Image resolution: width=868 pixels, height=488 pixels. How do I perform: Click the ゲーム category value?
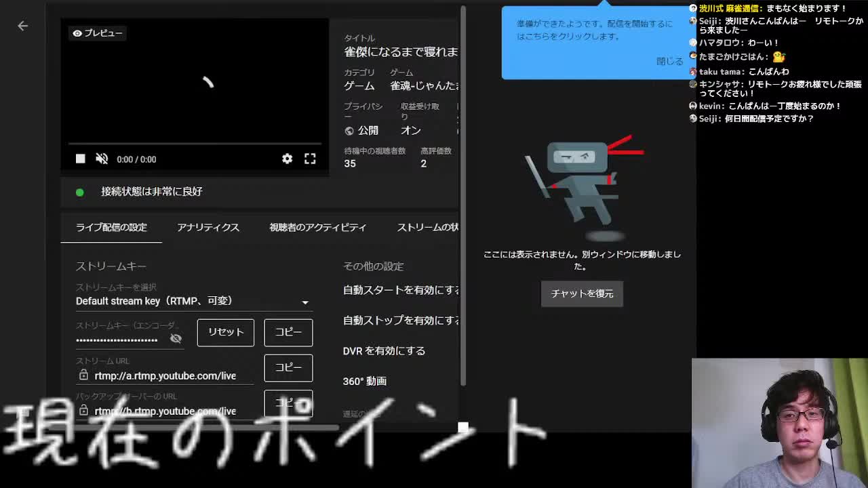[x=359, y=86]
